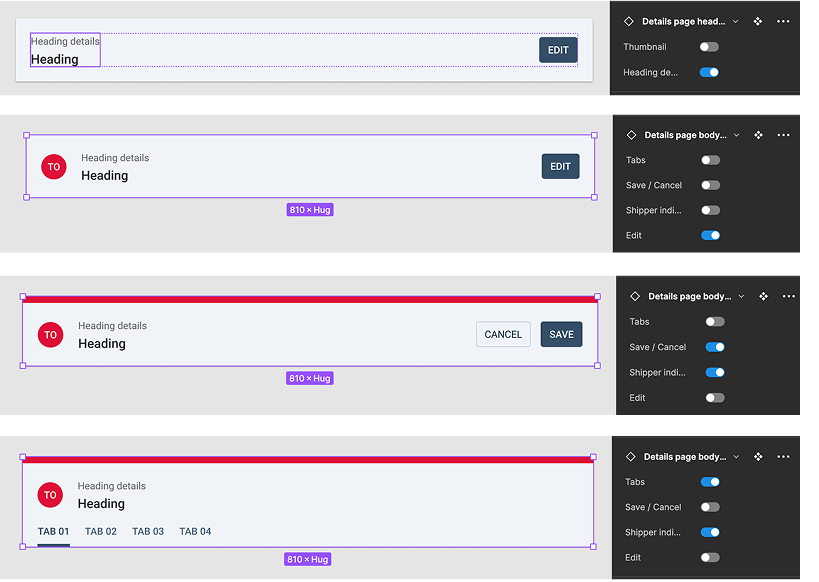Select TAB 04 on the bottom card
This screenshot has height=582, width=819.
pyautogui.click(x=194, y=531)
